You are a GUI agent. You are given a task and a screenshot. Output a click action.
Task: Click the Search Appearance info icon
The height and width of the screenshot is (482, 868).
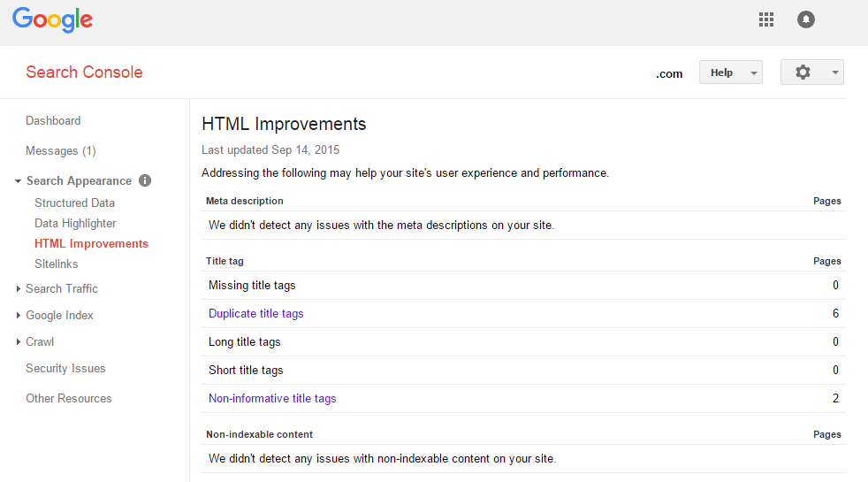pyautogui.click(x=145, y=180)
